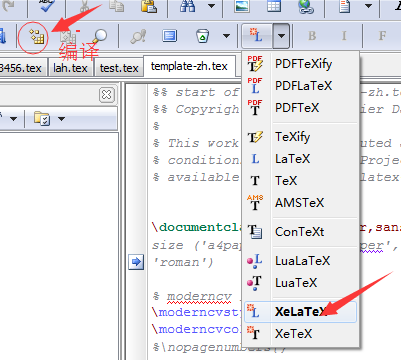Open the dropdown beside the document page icon
The image size is (401, 360).
[368, 6]
